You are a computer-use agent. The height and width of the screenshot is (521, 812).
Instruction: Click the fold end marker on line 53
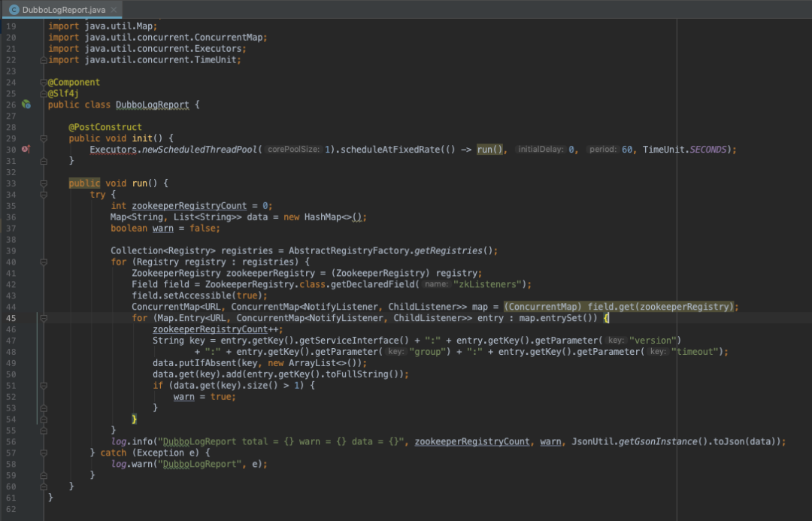point(44,408)
